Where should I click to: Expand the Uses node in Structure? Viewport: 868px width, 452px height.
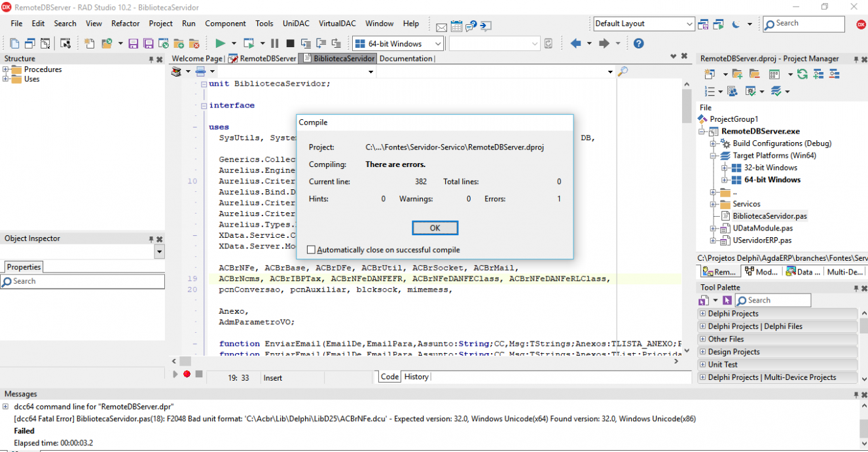click(6, 79)
